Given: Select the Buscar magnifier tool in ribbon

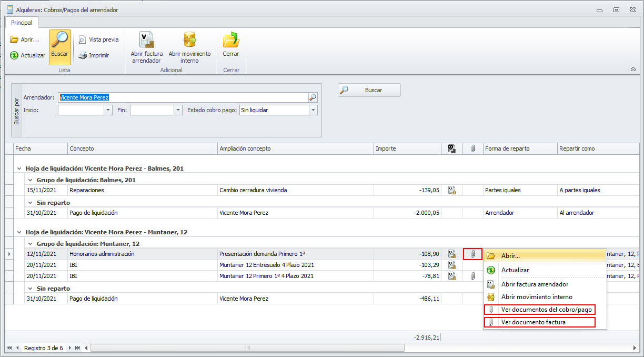Looking at the screenshot, I should point(60,47).
